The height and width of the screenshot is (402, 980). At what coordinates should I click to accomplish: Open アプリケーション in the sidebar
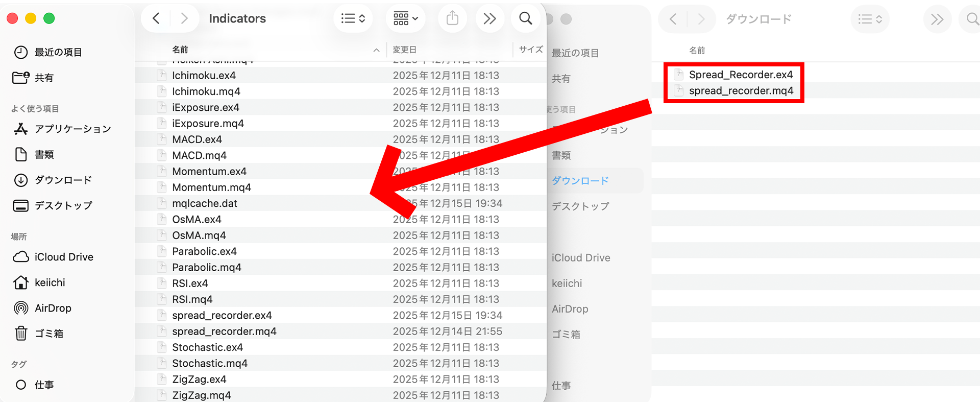(72, 129)
